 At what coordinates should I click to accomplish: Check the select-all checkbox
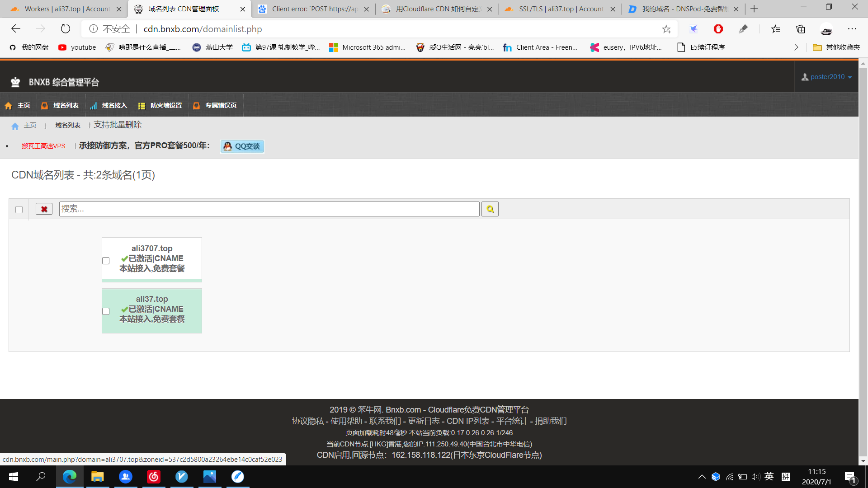tap(19, 210)
